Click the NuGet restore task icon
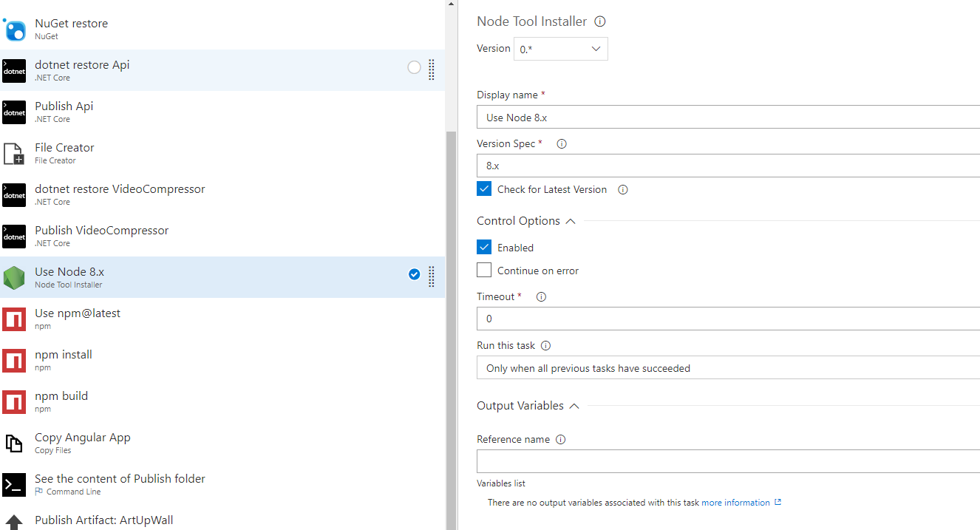The width and height of the screenshot is (980, 530). click(15, 30)
